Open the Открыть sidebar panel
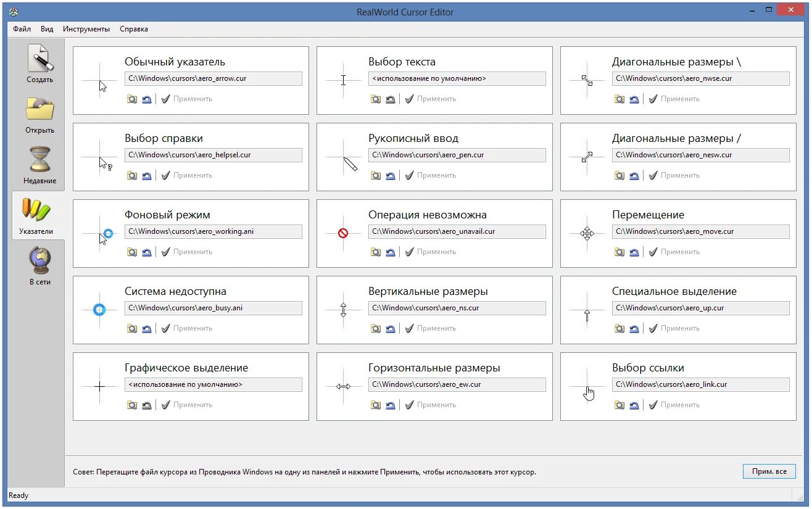This screenshot has width=812, height=509. tap(39, 115)
